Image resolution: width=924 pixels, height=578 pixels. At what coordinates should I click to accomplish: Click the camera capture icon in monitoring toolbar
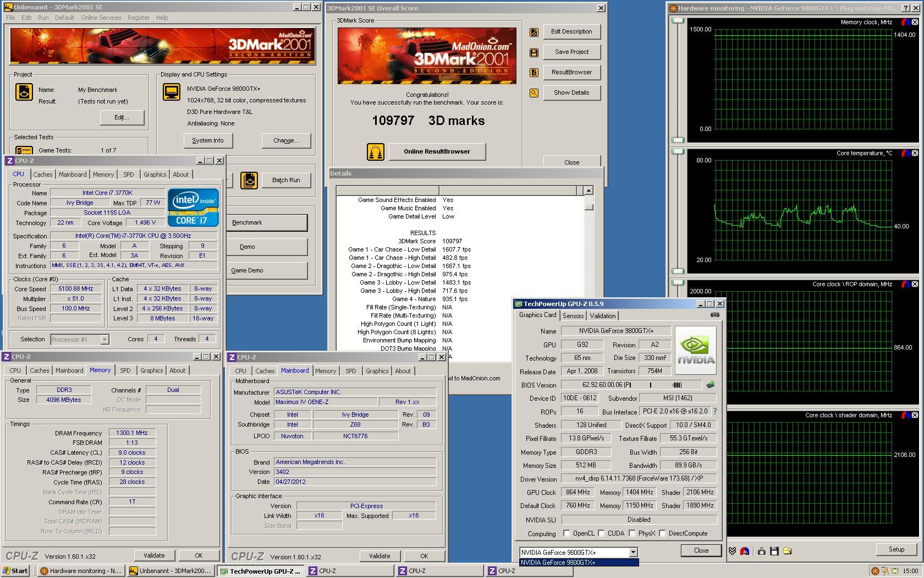point(762,550)
